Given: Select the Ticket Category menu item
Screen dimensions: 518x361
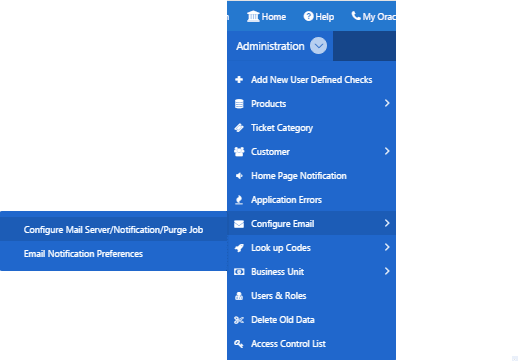Looking at the screenshot, I should pos(311,128).
